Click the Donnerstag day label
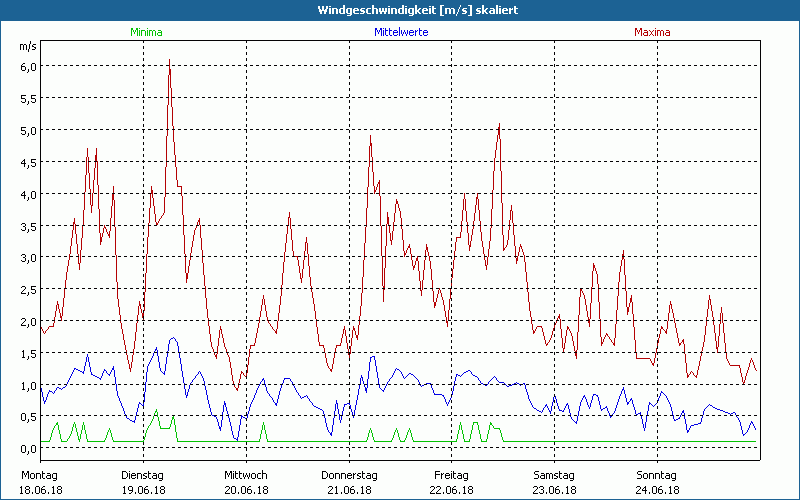 (349, 475)
